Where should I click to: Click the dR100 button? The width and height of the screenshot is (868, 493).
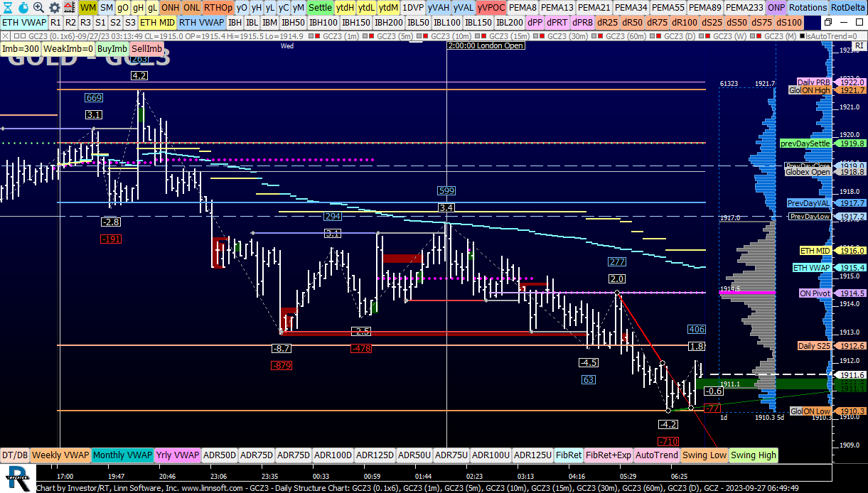(684, 22)
